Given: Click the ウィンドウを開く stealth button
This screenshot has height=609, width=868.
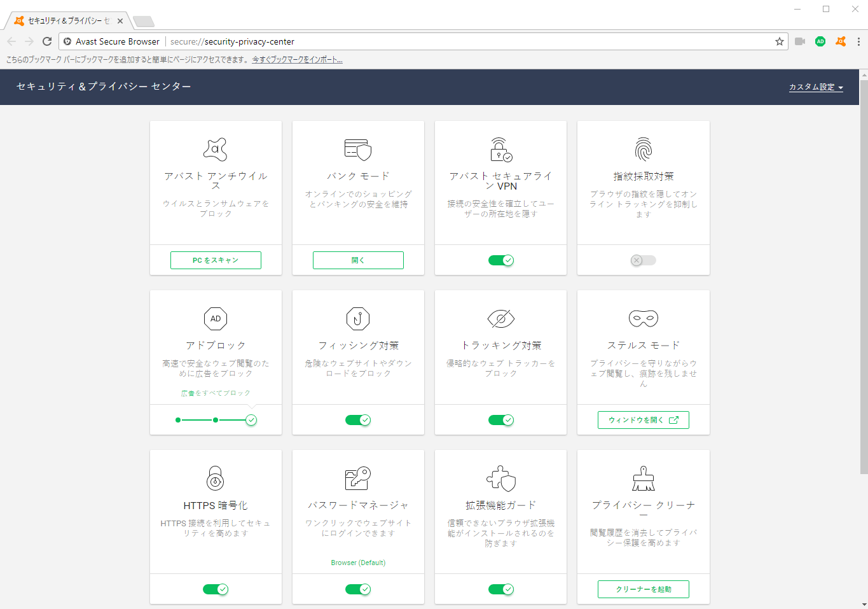Looking at the screenshot, I should point(644,420).
